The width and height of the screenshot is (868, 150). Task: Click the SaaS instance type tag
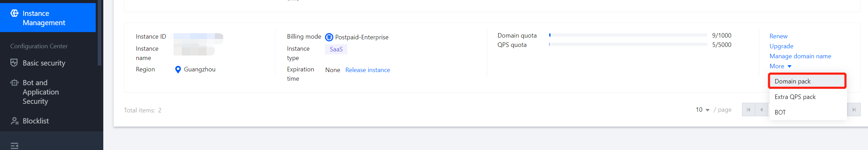pyautogui.click(x=336, y=49)
